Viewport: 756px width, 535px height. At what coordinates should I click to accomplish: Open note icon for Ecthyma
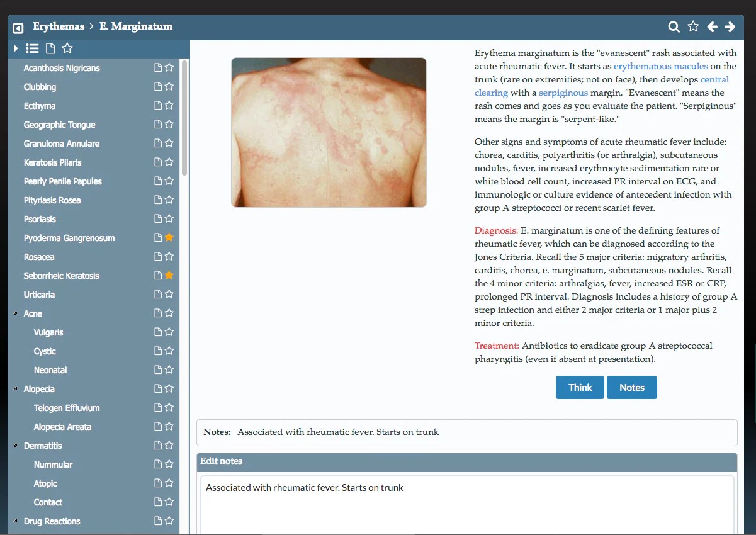pyautogui.click(x=159, y=106)
